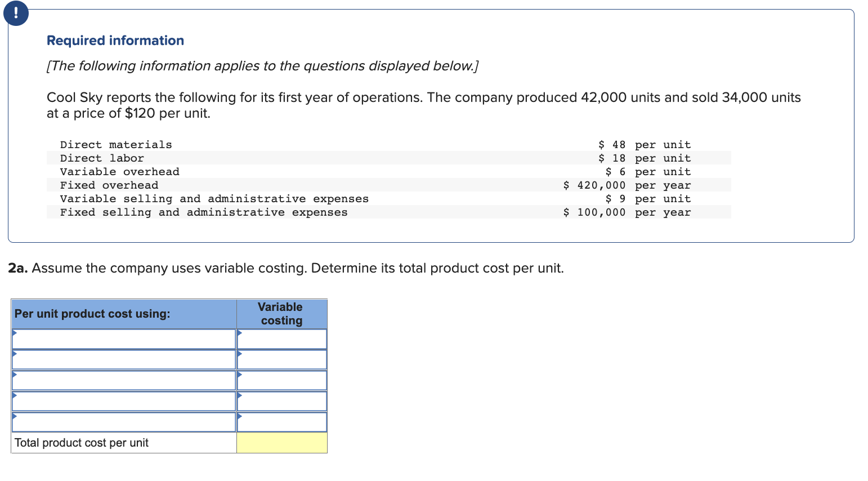Click the "Fixed overhead" label
Screen dimensions: 868x481
109,185
